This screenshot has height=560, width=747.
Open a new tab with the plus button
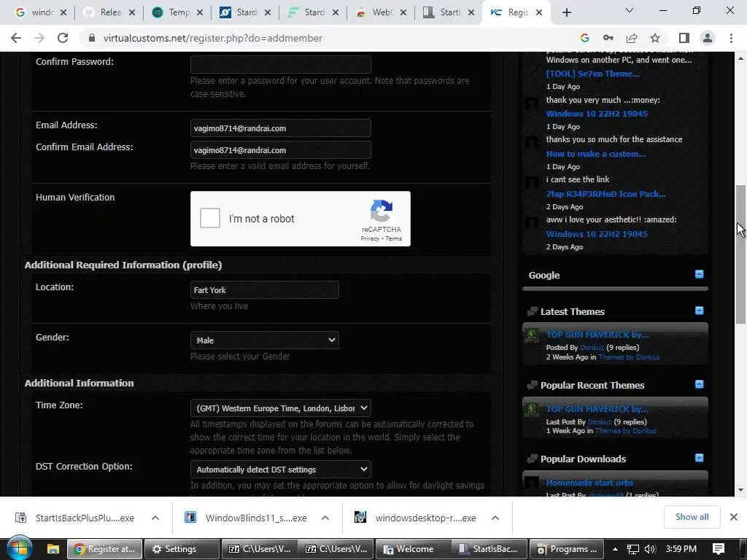click(x=566, y=12)
